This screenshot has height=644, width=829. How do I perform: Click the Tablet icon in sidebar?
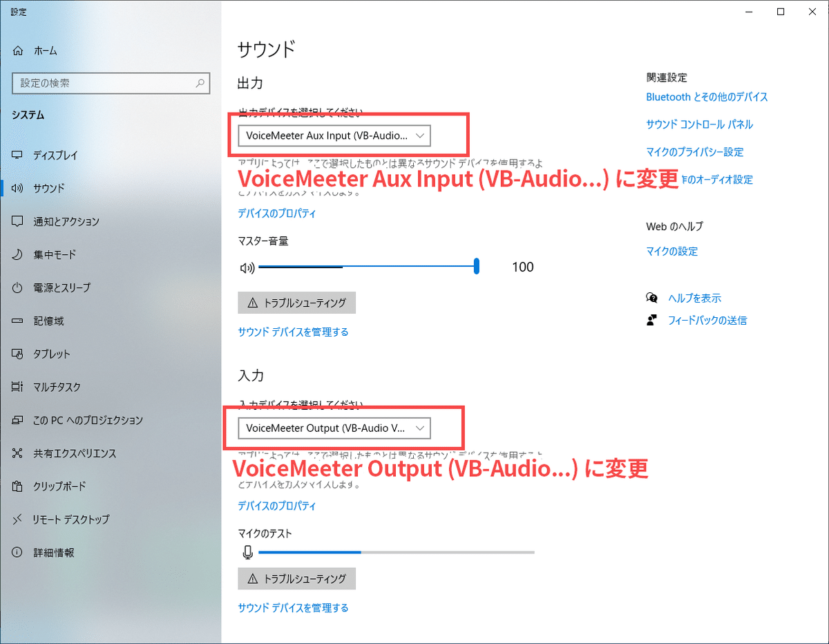[x=19, y=354]
